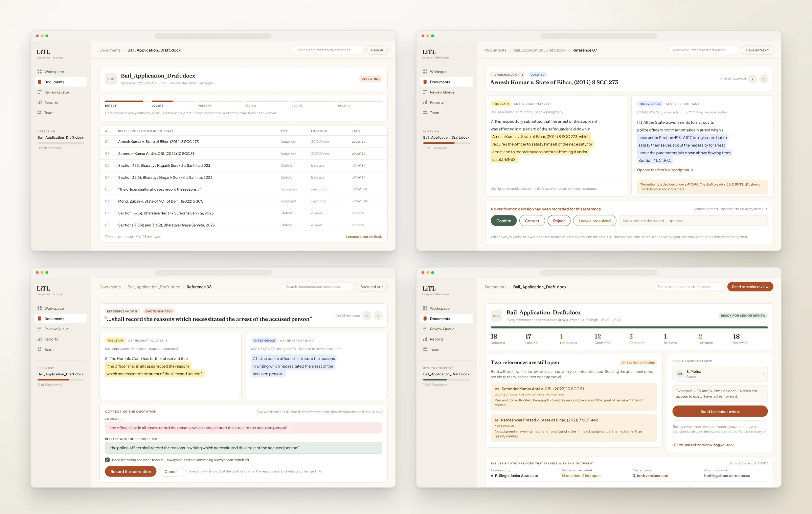Select Reports icon in the Reference 07 window sidebar
Viewport: 812px width, 514px height.
point(425,102)
